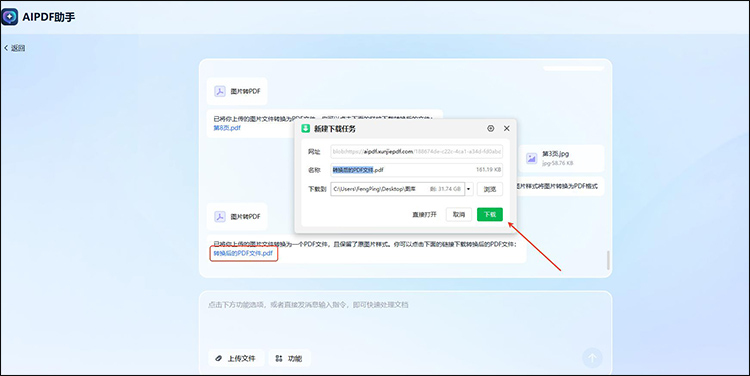
Task: Open the 转换后的PDF文件.pdf link
Action: tap(243, 253)
